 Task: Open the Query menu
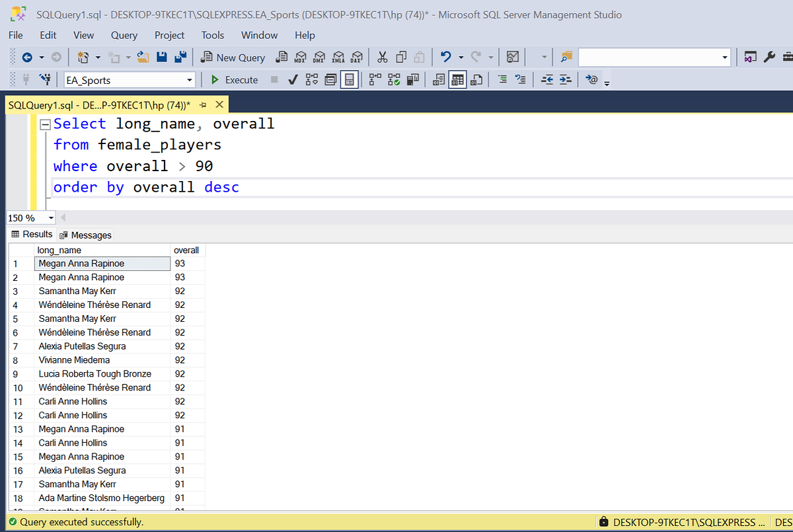[x=124, y=35]
